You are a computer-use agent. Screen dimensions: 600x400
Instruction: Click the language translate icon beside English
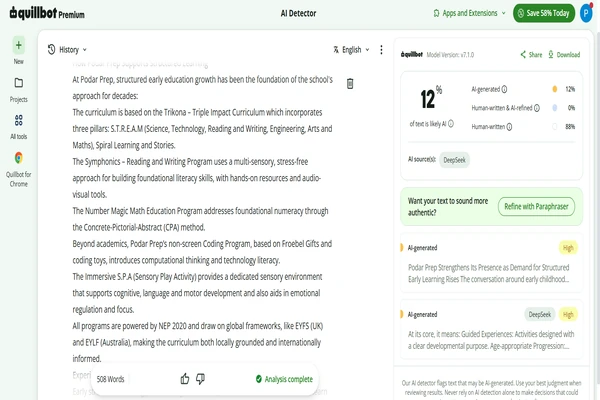click(x=336, y=50)
